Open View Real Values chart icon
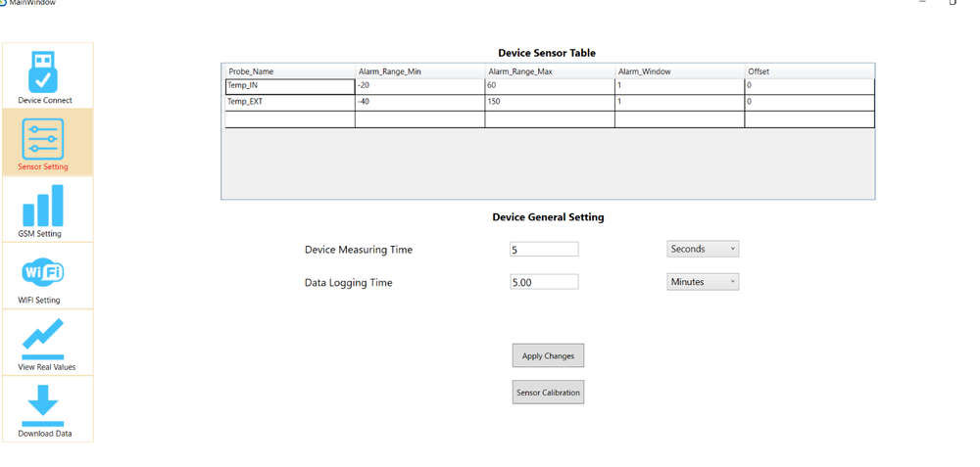 click(43, 339)
